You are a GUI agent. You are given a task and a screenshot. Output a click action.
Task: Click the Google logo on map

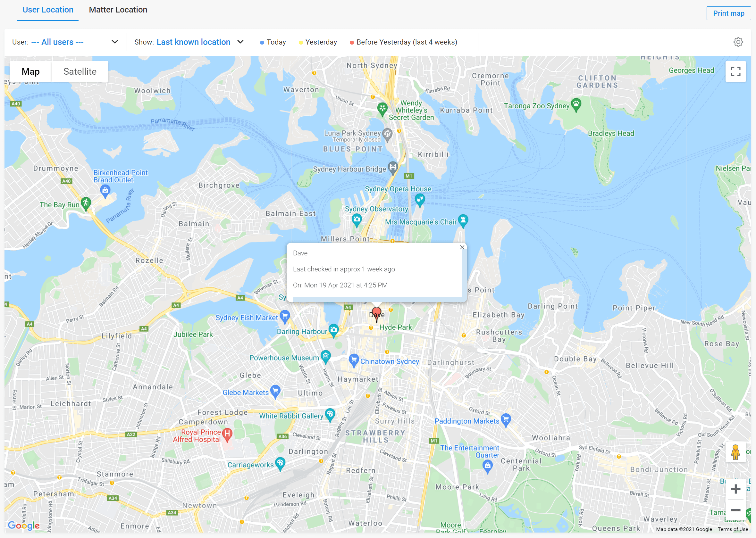23,526
